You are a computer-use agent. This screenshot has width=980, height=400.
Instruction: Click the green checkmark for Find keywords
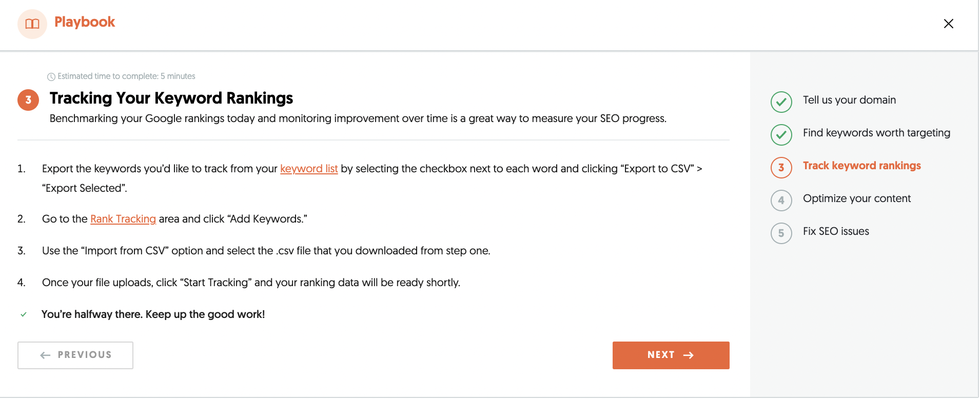781,135
